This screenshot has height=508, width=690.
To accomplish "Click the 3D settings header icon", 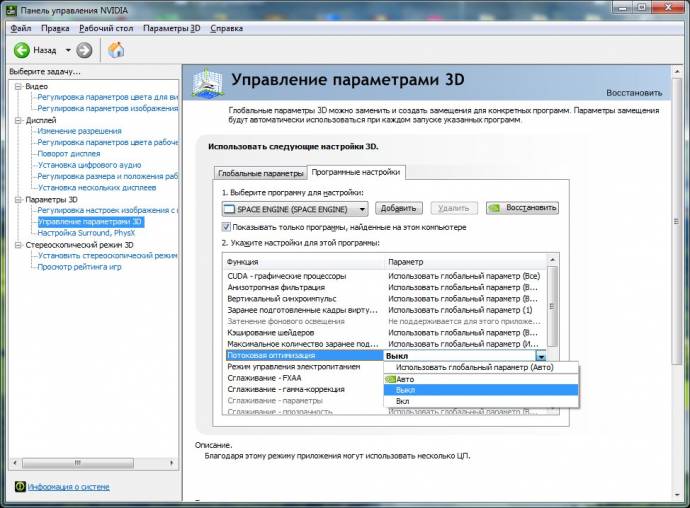I will point(207,83).
